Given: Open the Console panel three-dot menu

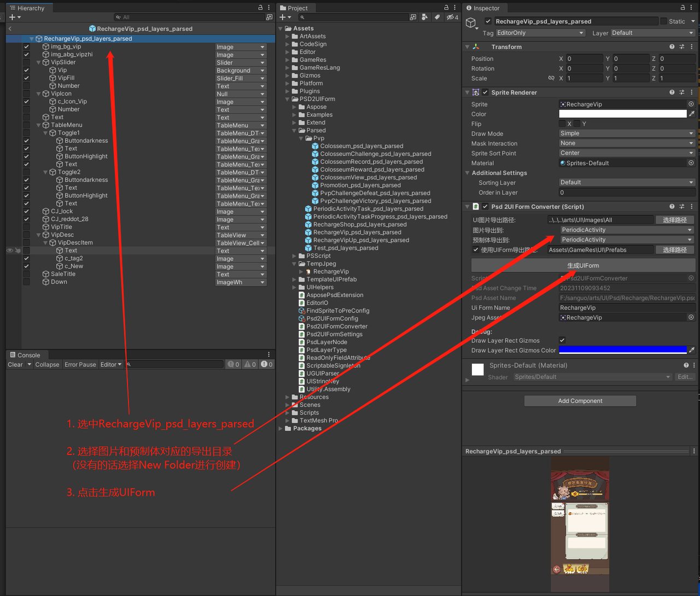Looking at the screenshot, I should click(x=269, y=355).
